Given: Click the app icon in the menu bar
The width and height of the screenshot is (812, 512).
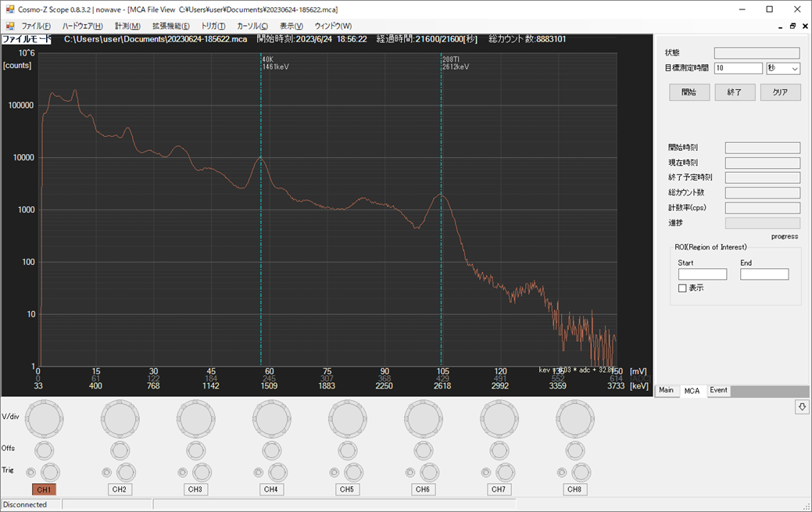Looking at the screenshot, I should [x=10, y=26].
